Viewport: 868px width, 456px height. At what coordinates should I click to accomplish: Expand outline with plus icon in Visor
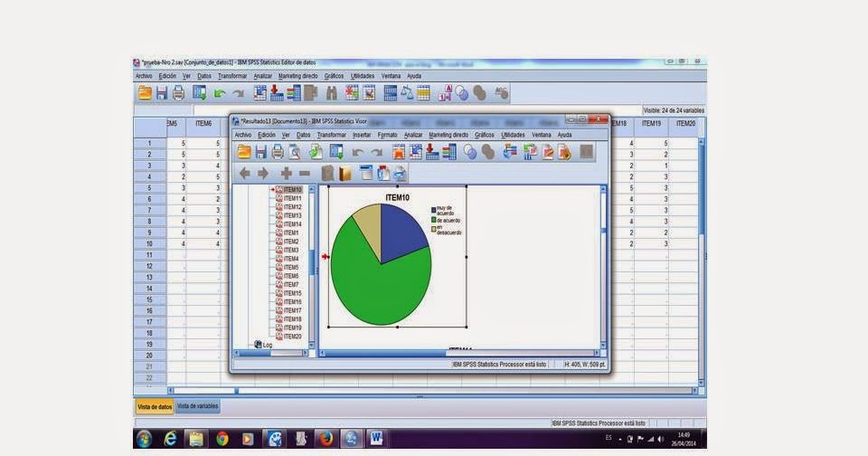(287, 174)
